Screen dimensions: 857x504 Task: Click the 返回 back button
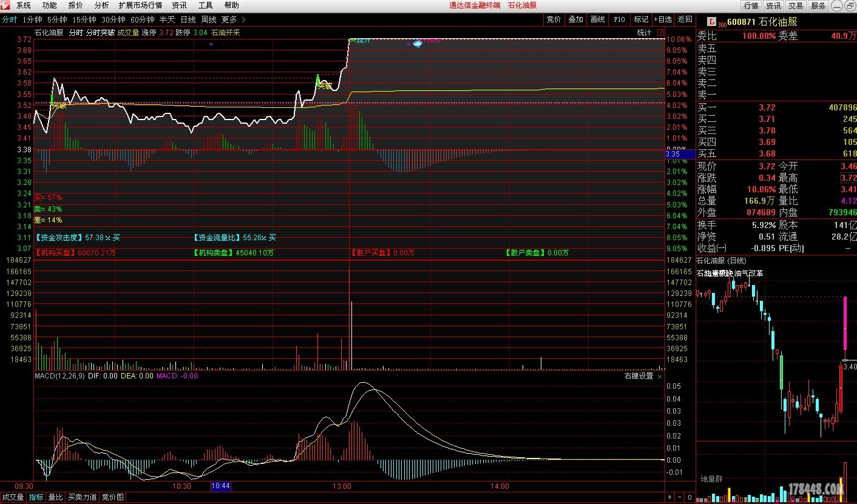click(685, 19)
